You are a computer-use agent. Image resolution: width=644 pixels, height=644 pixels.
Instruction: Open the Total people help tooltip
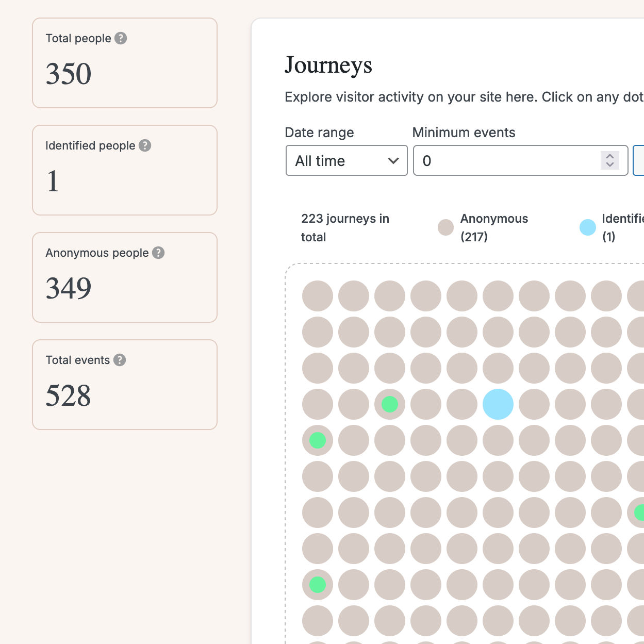coord(120,38)
